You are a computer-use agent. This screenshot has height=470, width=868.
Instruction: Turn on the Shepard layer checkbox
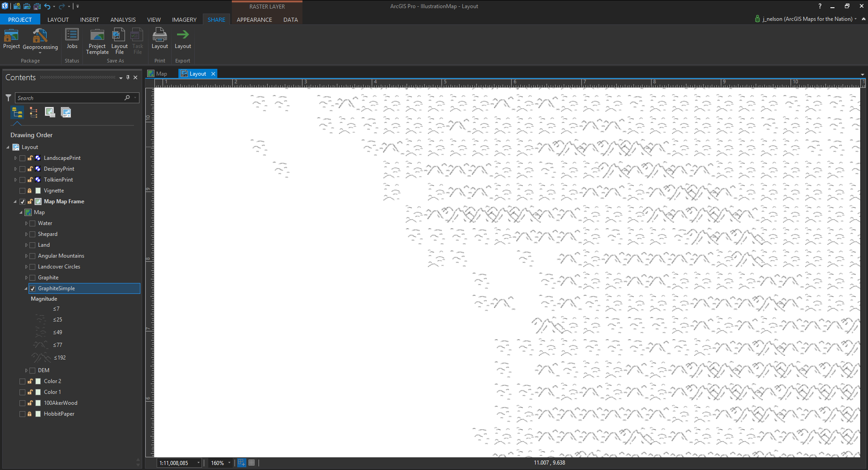click(x=33, y=234)
